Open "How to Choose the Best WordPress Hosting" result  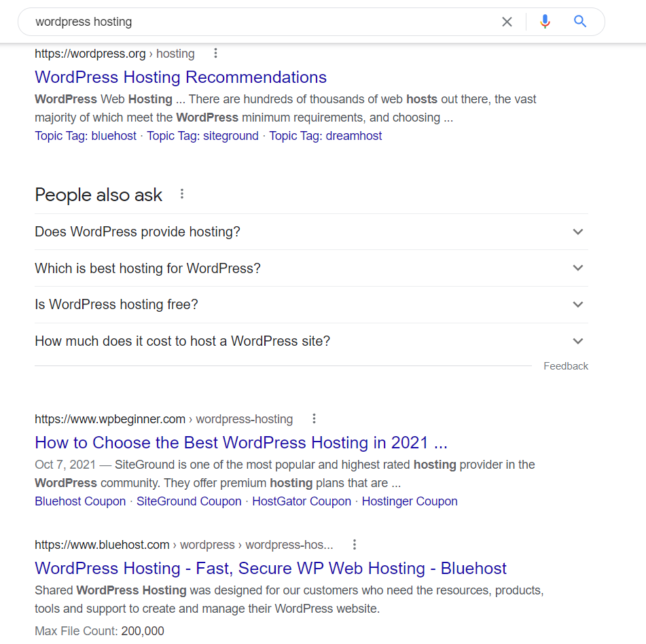tap(241, 443)
